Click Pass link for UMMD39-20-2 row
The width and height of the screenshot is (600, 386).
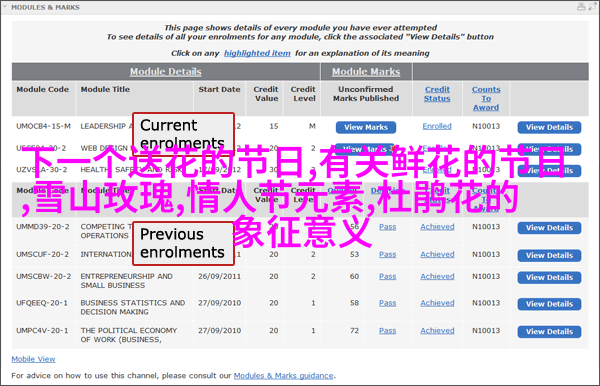click(388, 227)
